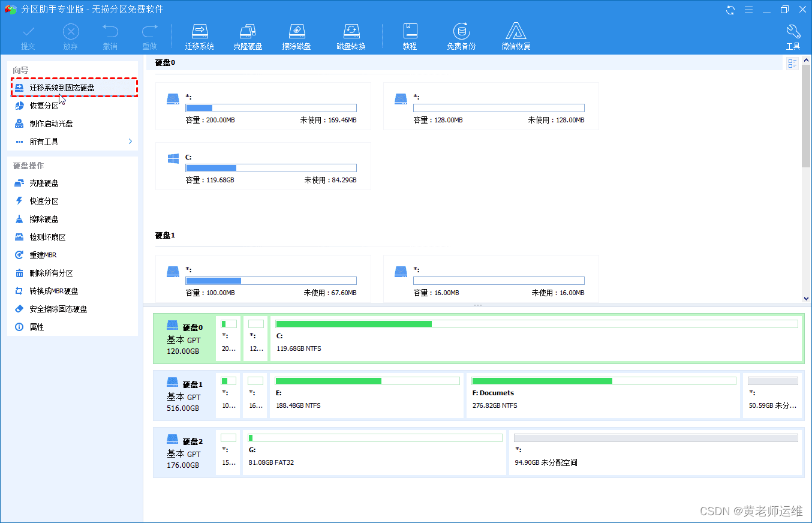Image resolution: width=812 pixels, height=523 pixels.
Task: Select F: Documets 276.82GB NTFS block
Action: coord(603,396)
